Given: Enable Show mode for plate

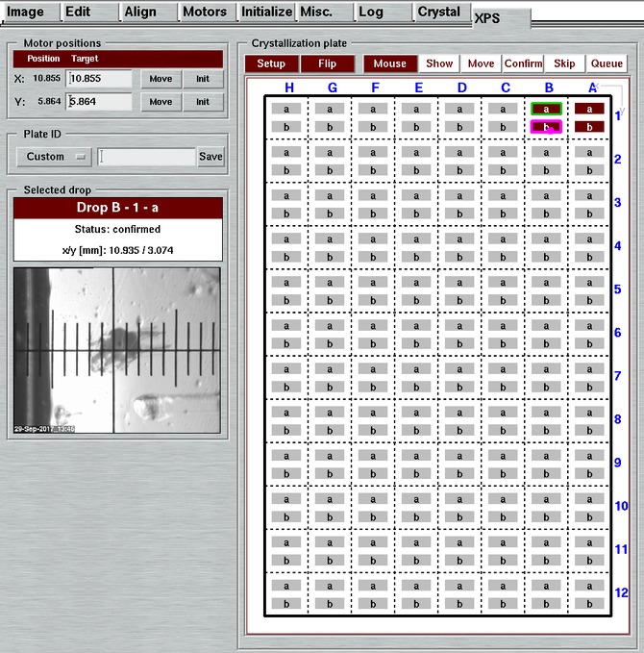Looking at the screenshot, I should [439, 63].
